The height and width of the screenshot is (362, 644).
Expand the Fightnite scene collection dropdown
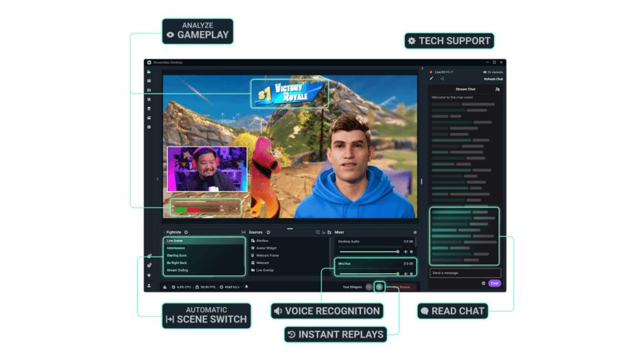[x=164, y=233]
